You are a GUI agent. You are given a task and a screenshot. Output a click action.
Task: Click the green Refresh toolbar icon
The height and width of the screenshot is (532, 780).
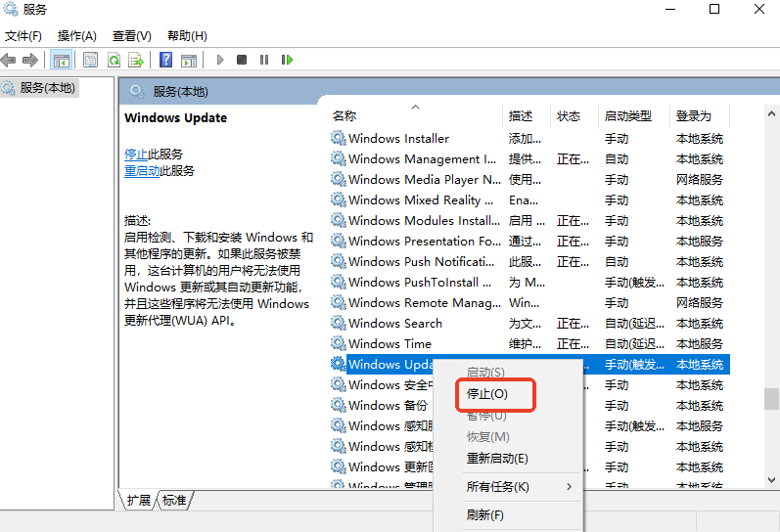coord(114,60)
